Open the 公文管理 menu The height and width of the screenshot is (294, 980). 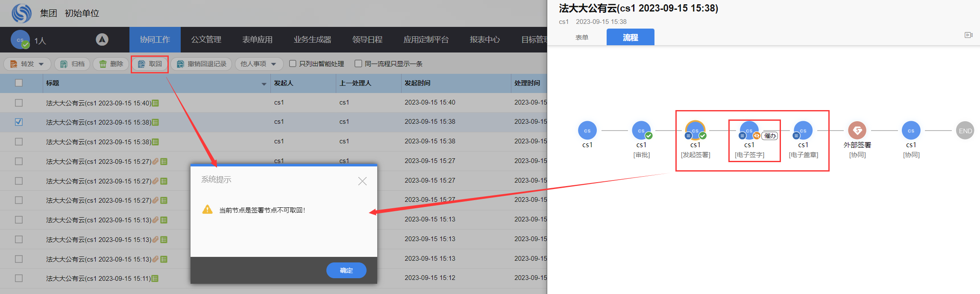coord(206,40)
